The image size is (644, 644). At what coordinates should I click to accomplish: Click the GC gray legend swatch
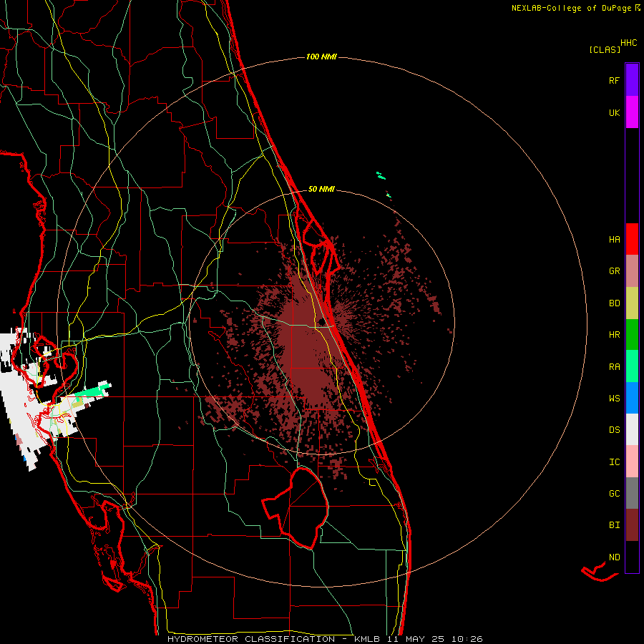[632, 493]
